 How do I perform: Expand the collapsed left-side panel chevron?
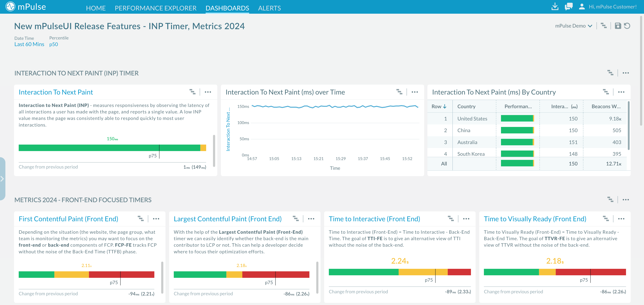2,179
